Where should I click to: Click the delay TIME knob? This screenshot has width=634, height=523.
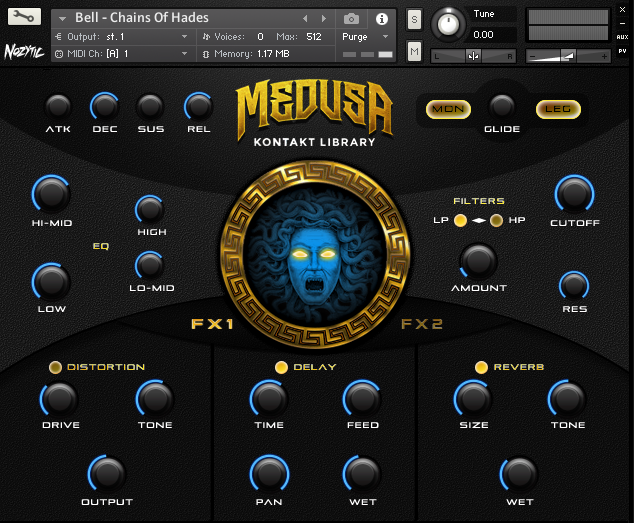pyautogui.click(x=269, y=399)
